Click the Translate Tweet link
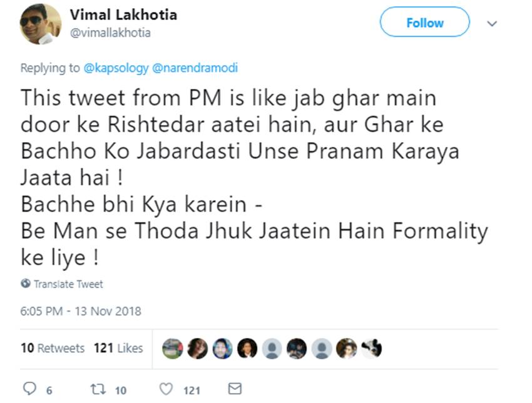 68,284
